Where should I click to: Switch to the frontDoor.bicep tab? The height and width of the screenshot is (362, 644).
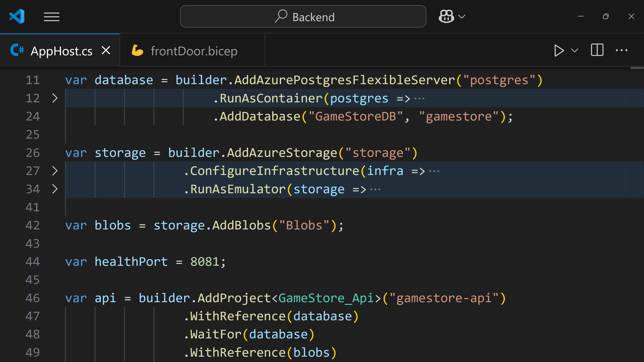tap(193, 51)
